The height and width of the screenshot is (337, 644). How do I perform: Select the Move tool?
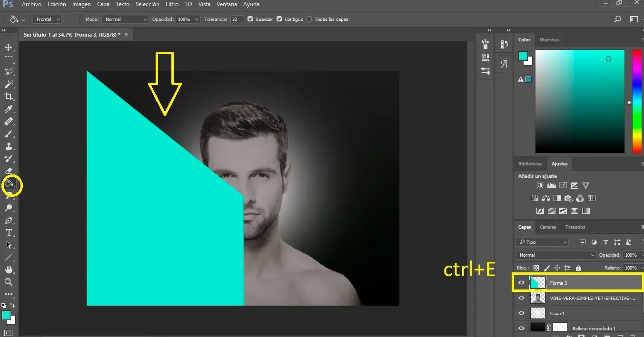click(9, 47)
